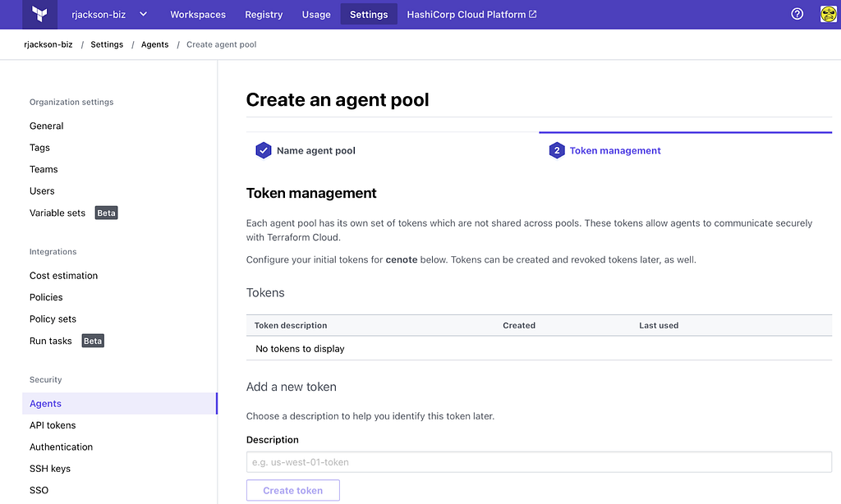Expand the rjackson-biz organization dropdown
Image resolution: width=841 pixels, height=504 pixels.
[109, 15]
